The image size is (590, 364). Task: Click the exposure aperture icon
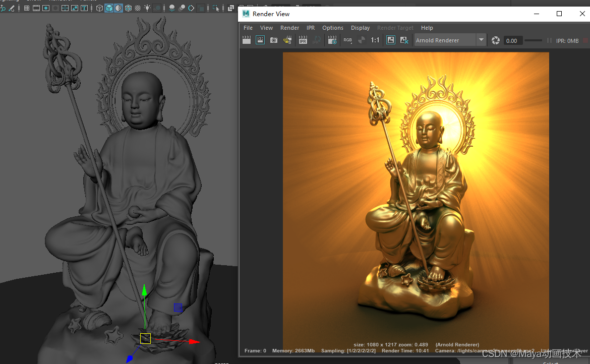[496, 40]
